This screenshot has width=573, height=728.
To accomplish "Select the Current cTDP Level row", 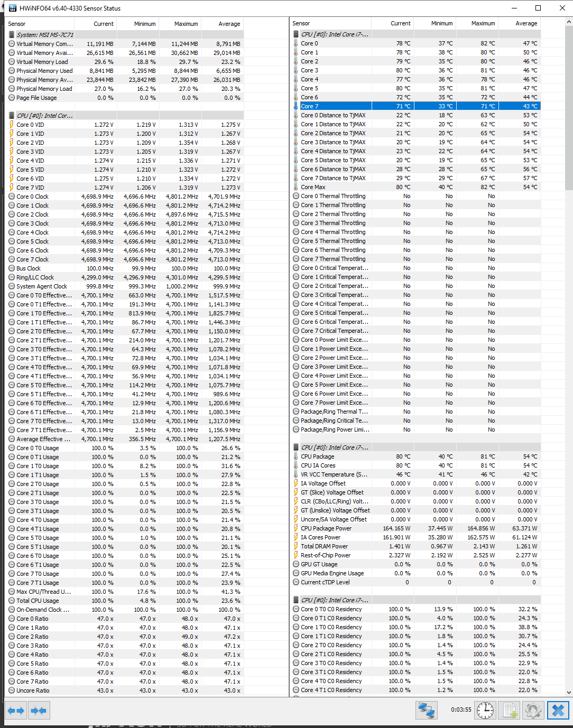I will pos(415,582).
